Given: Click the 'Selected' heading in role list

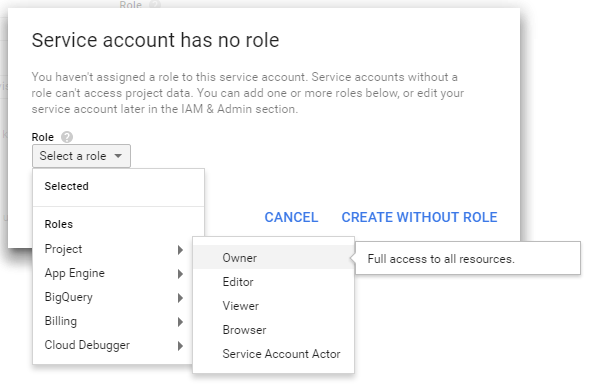Looking at the screenshot, I should (66, 186).
